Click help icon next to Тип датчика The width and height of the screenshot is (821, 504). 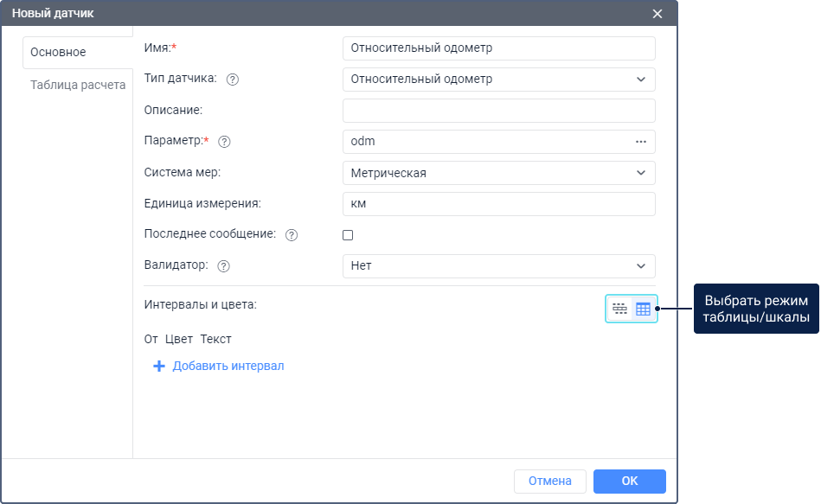(x=232, y=80)
